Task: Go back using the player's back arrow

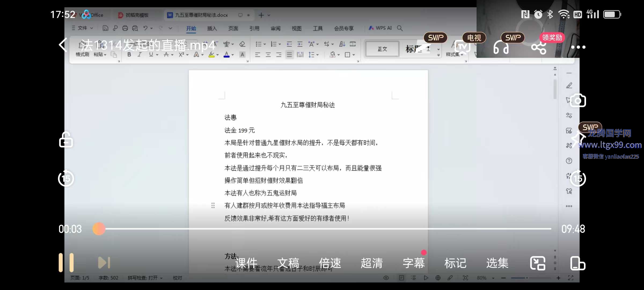Action: [x=63, y=45]
